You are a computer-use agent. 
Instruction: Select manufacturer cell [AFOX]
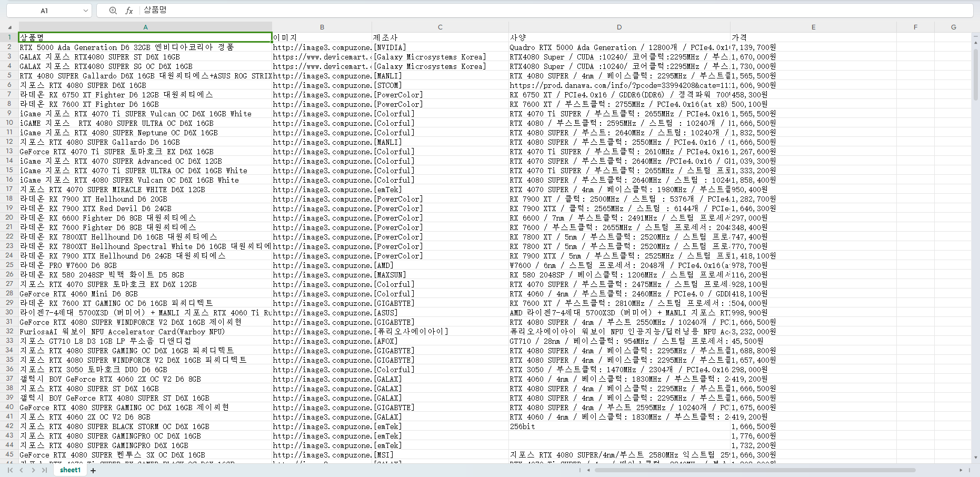coord(440,341)
